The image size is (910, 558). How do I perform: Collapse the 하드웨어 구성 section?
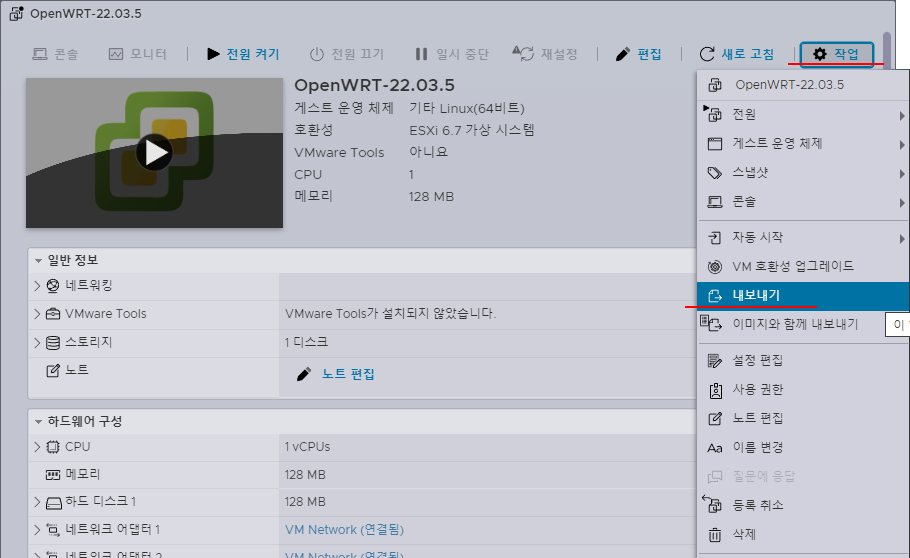38,422
